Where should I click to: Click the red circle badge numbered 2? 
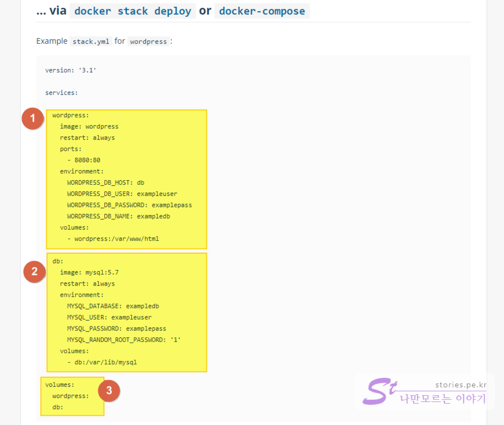(34, 272)
